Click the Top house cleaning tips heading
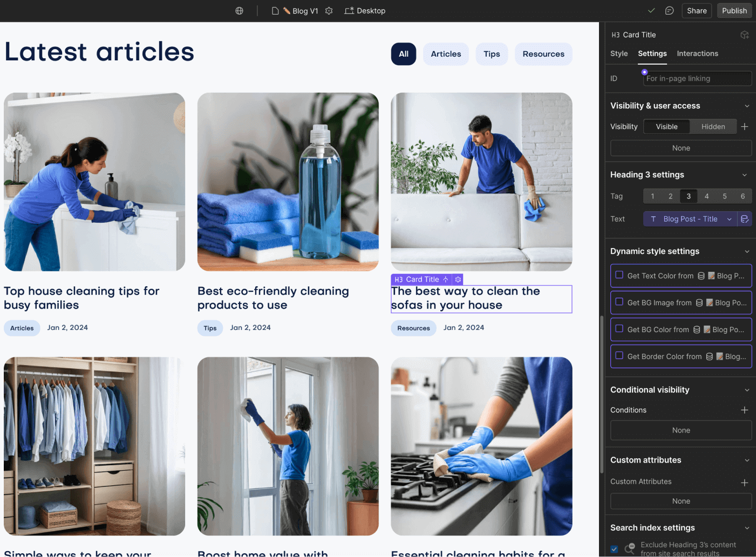This screenshot has height=557, width=756. click(x=81, y=298)
